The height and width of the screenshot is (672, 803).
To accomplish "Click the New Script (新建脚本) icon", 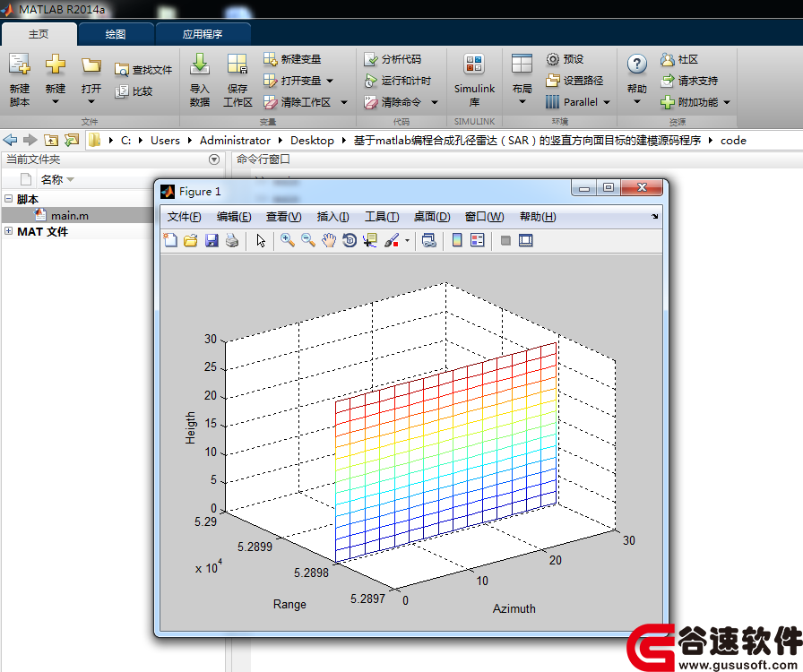I will click(20, 65).
